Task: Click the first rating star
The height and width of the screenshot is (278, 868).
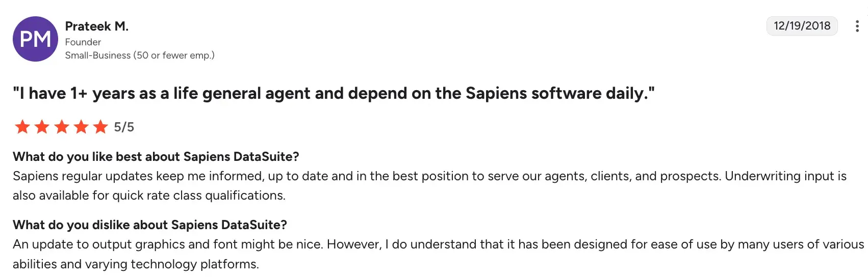Action: point(22,127)
